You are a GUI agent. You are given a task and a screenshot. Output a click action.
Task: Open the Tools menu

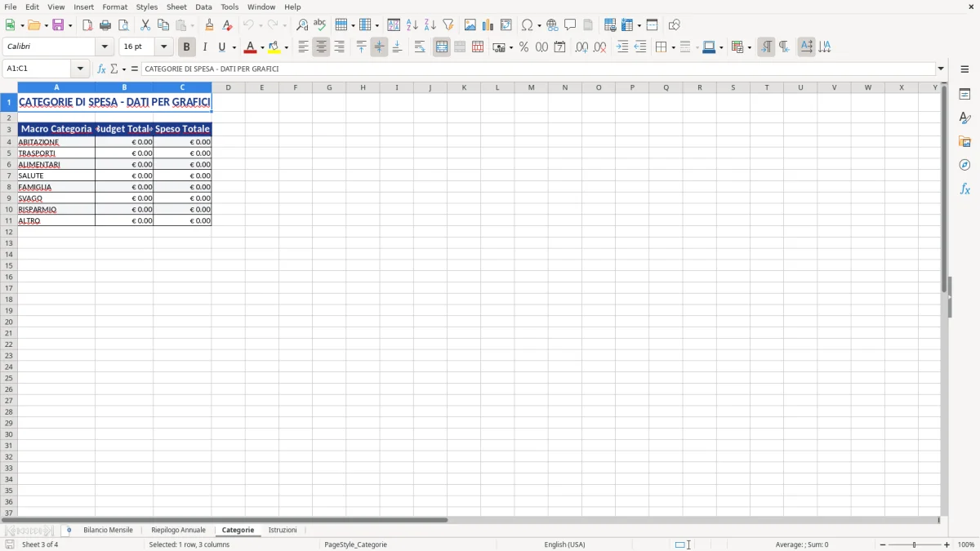(229, 7)
